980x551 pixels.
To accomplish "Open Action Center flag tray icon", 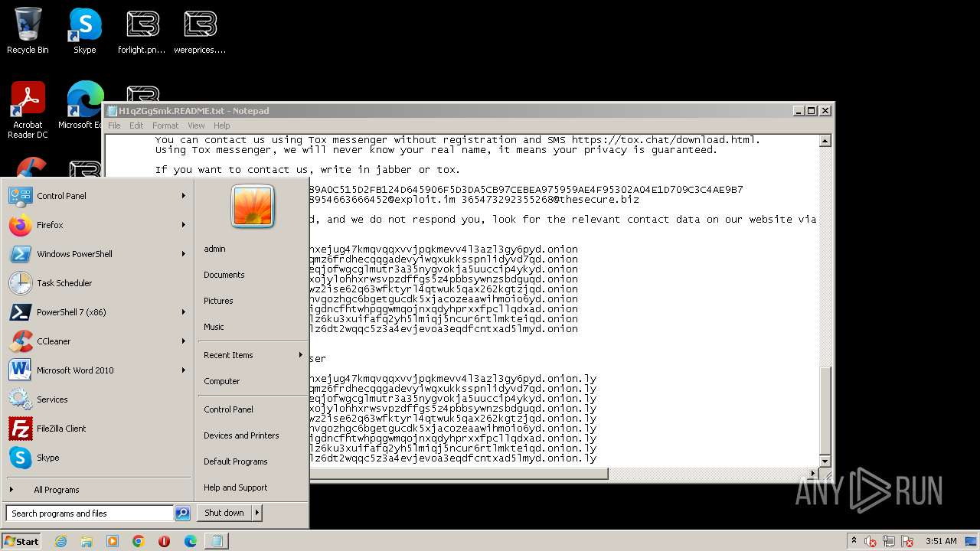I will click(907, 542).
